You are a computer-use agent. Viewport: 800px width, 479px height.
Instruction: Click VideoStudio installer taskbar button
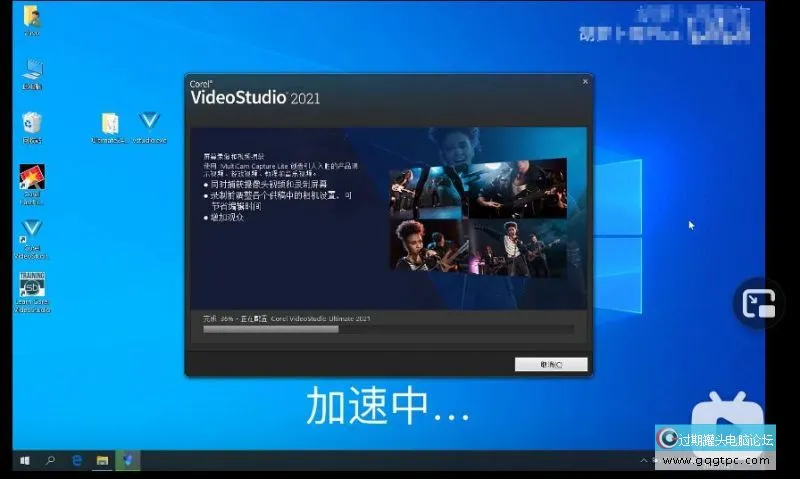click(128, 461)
